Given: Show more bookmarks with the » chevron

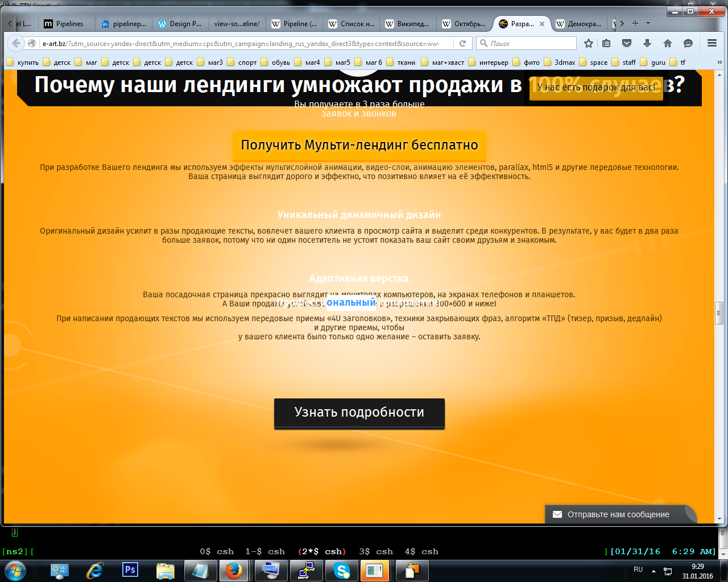Looking at the screenshot, I should click(719, 63).
